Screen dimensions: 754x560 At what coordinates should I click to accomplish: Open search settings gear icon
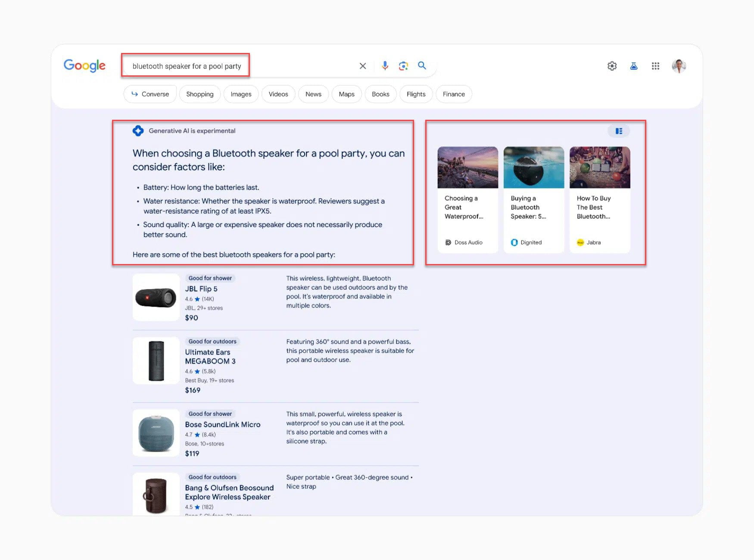[612, 65]
